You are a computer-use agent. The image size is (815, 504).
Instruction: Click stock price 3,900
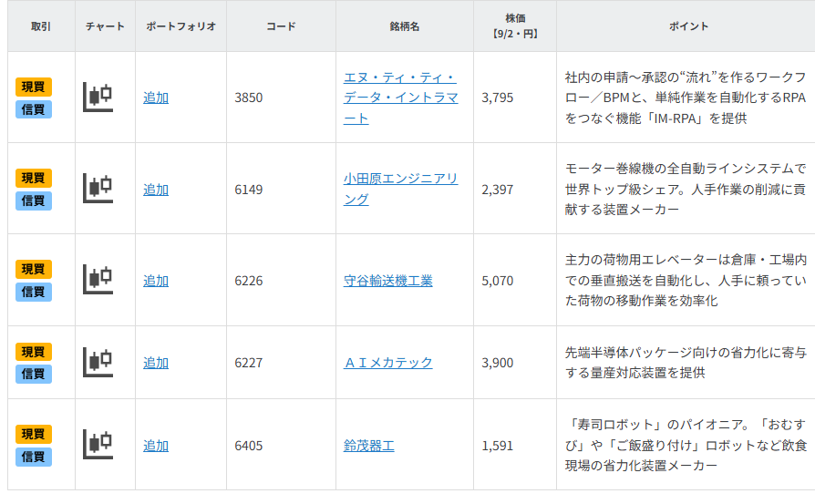pyautogui.click(x=498, y=363)
